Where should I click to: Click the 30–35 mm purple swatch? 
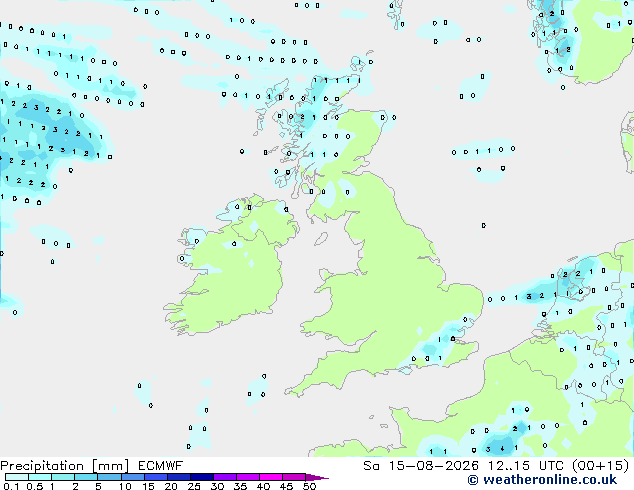[x=224, y=477]
